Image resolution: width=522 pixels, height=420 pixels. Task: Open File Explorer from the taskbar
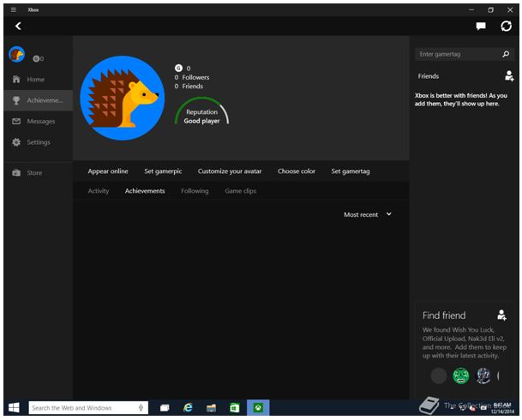point(211,408)
